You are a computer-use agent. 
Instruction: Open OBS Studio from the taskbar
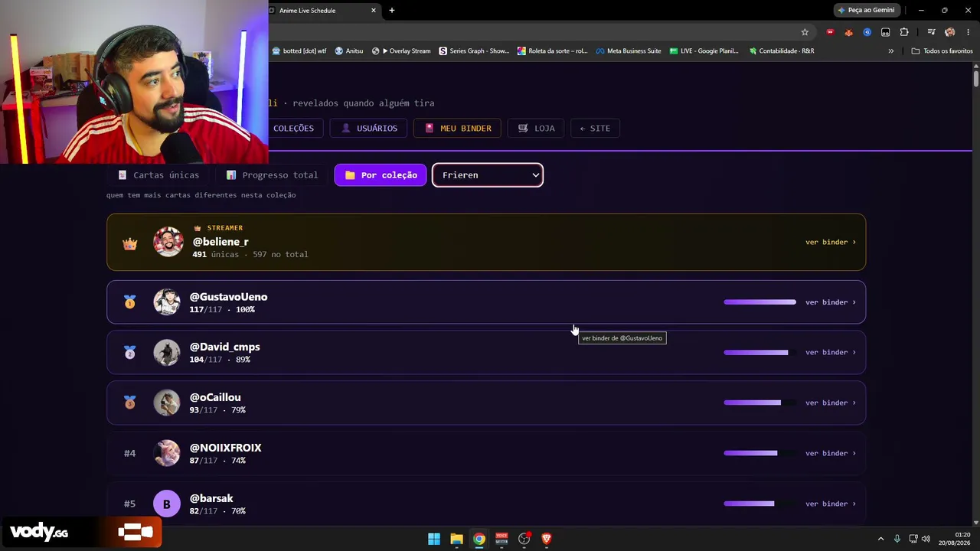(524, 539)
